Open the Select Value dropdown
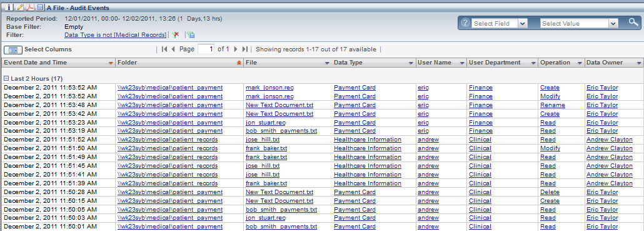 613,23
